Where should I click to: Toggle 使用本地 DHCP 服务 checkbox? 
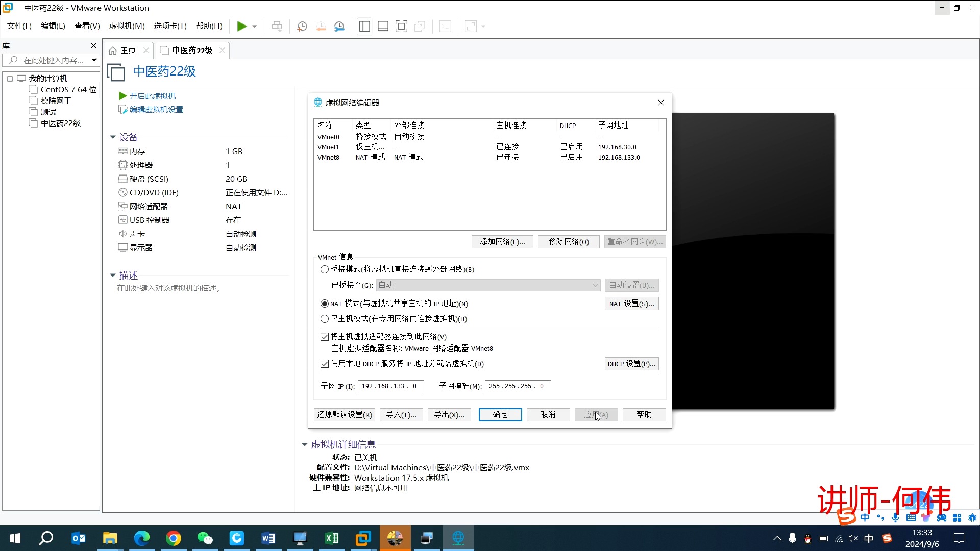coord(325,364)
